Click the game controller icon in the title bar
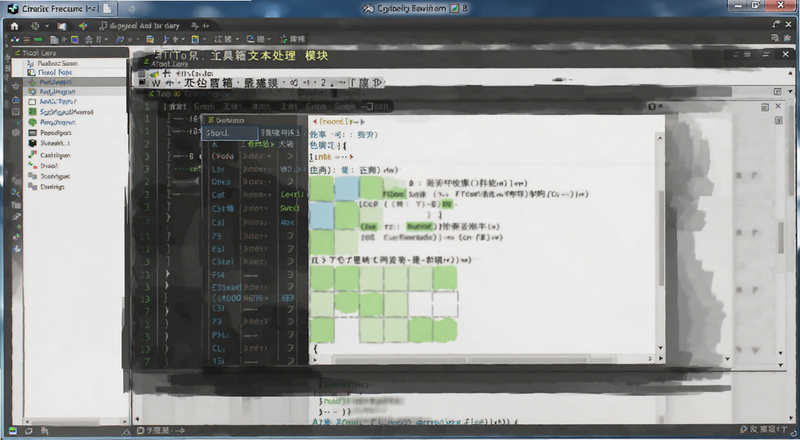800x440 pixels. tap(368, 9)
